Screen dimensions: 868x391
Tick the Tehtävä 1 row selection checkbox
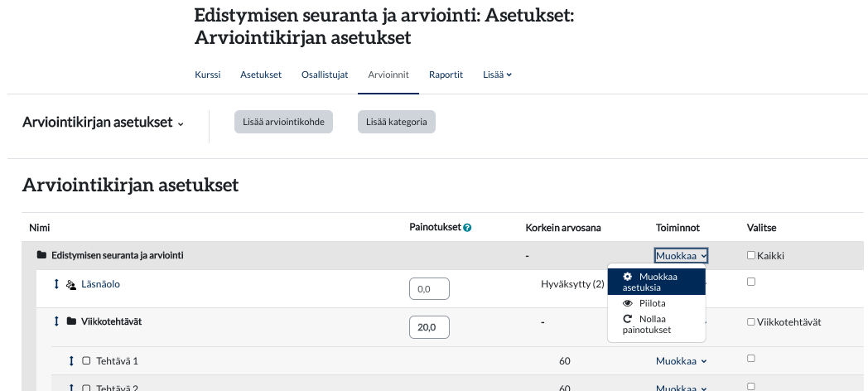click(x=751, y=359)
